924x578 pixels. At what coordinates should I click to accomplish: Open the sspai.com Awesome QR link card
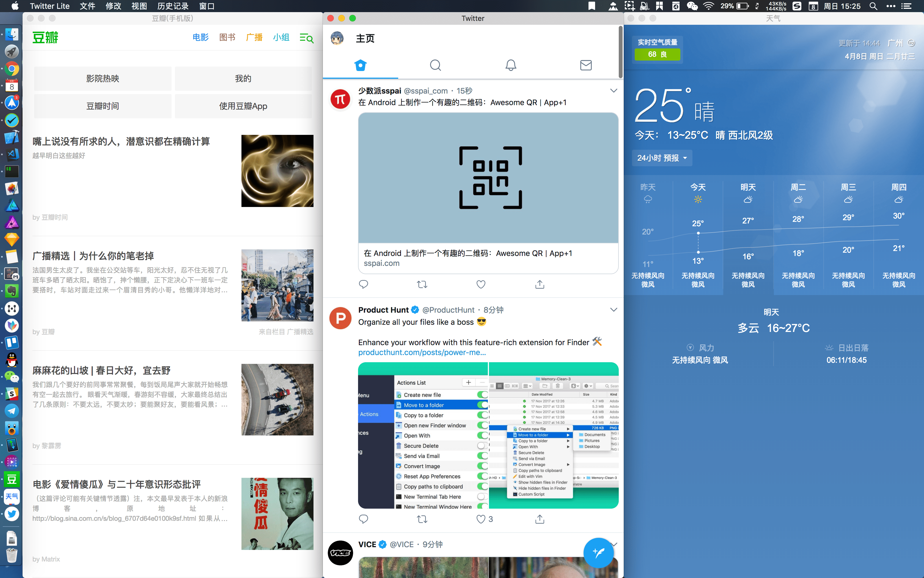click(x=488, y=193)
